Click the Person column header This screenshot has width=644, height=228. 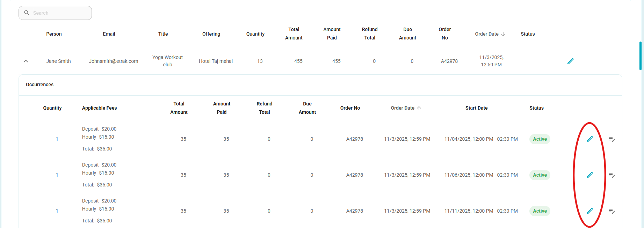[54, 34]
